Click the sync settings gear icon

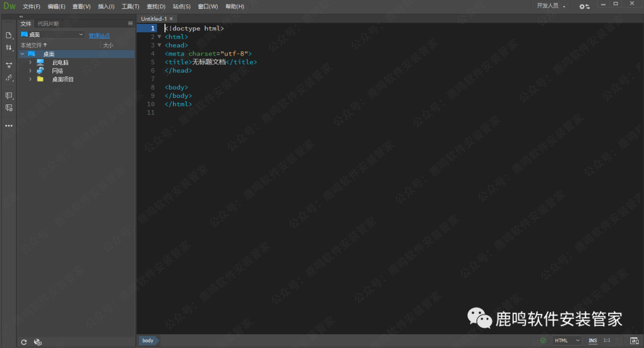click(584, 6)
